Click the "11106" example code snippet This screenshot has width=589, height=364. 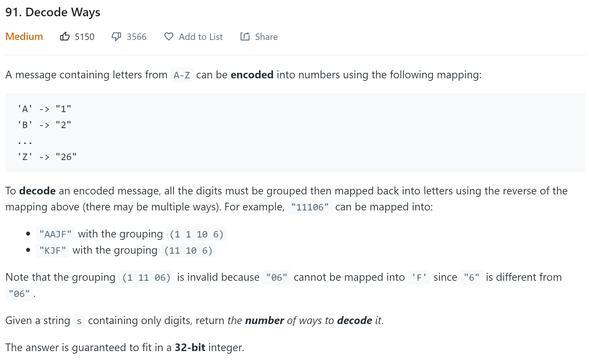(x=310, y=207)
